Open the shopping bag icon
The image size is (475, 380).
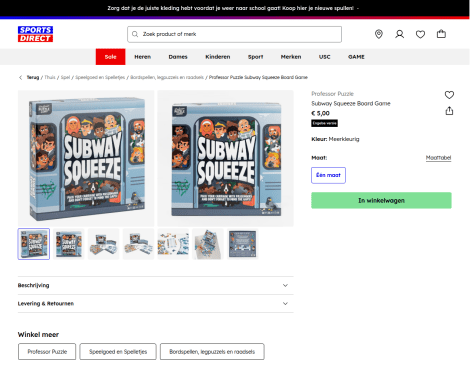point(441,34)
